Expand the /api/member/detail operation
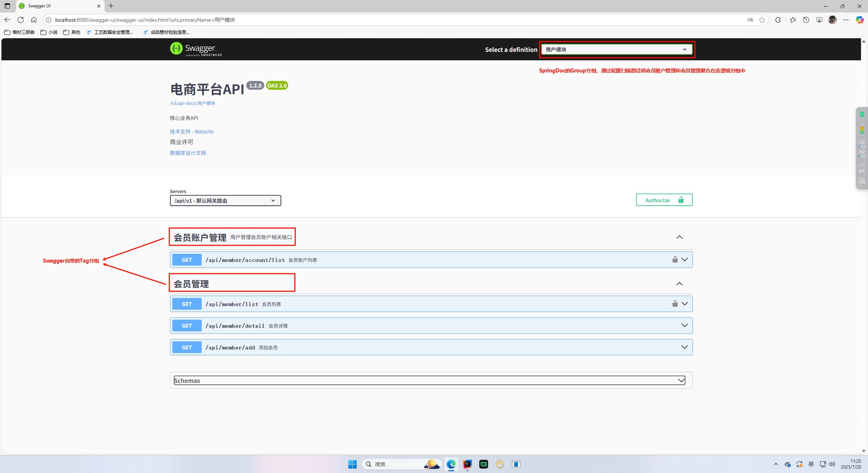Screen dimensions: 868x473 684,326
